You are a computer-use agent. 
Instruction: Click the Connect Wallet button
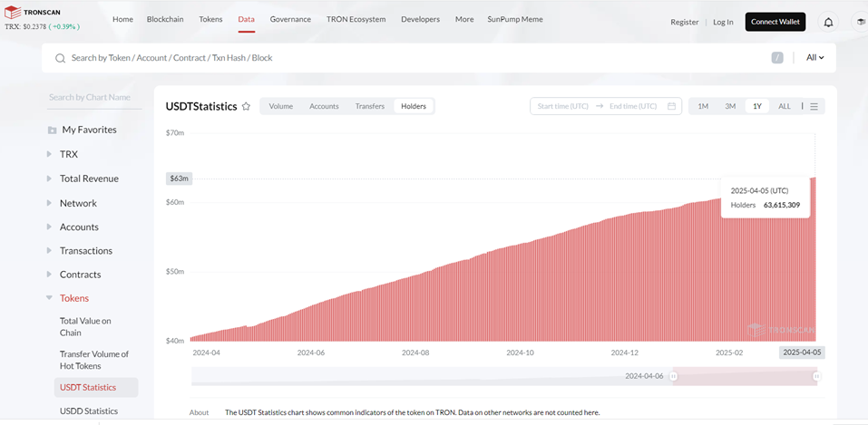[775, 22]
